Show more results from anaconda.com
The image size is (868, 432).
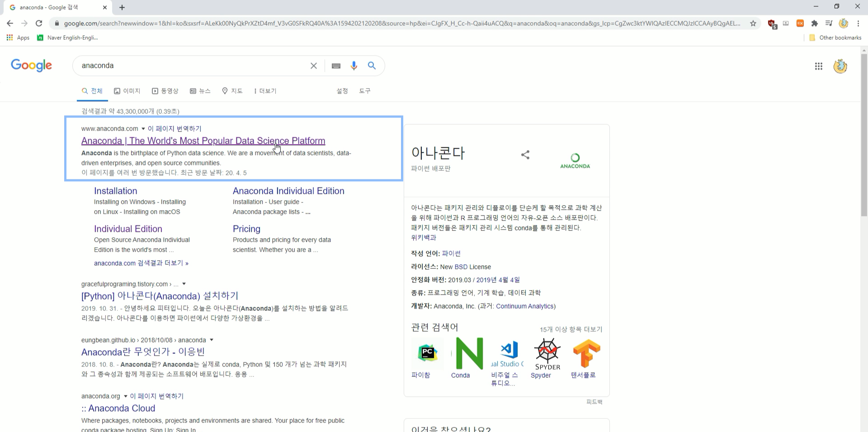(x=141, y=263)
